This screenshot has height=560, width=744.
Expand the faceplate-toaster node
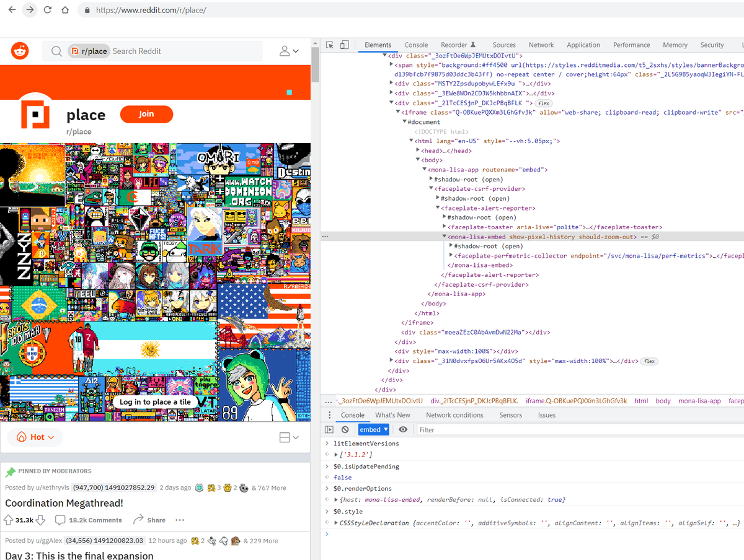445,227
